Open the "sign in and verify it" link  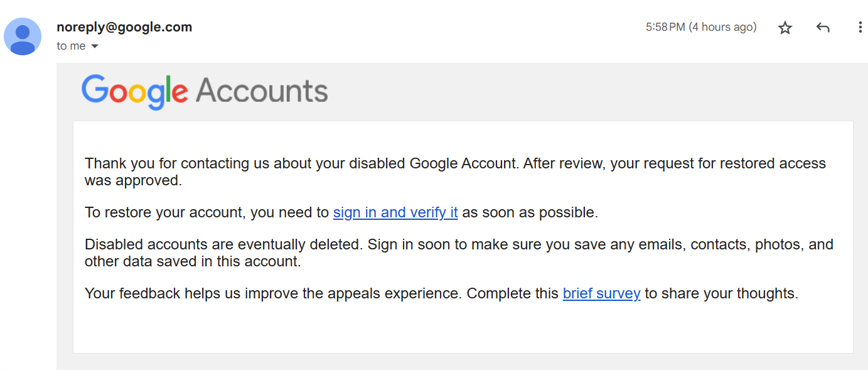click(x=395, y=212)
